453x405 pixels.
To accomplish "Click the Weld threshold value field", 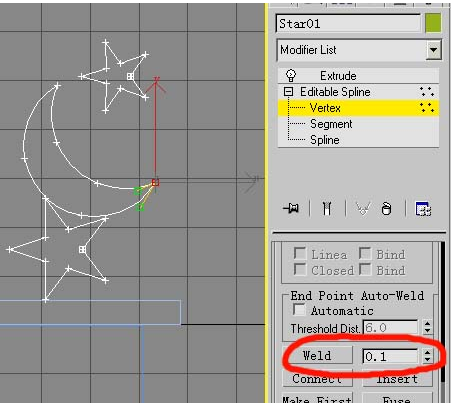I will pos(390,356).
